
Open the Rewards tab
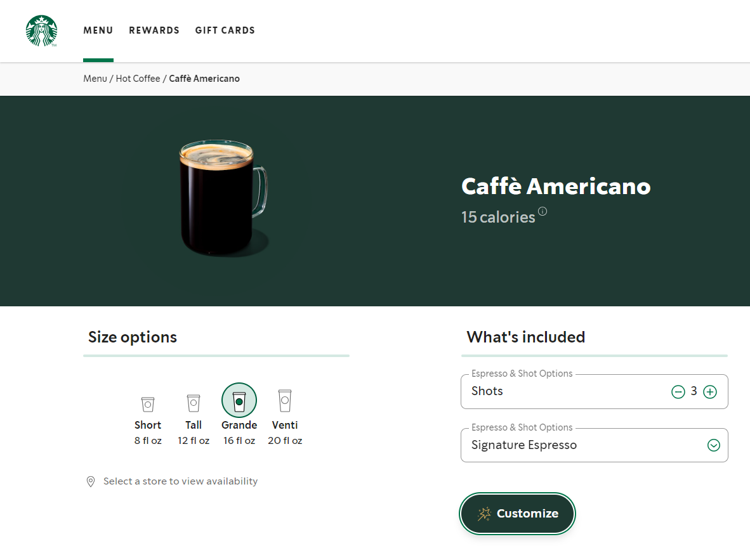(x=154, y=30)
